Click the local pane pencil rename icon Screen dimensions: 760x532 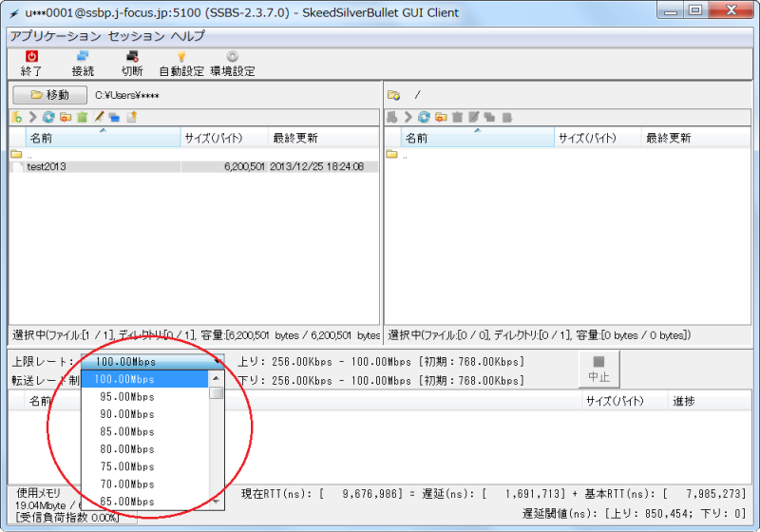tap(98, 118)
